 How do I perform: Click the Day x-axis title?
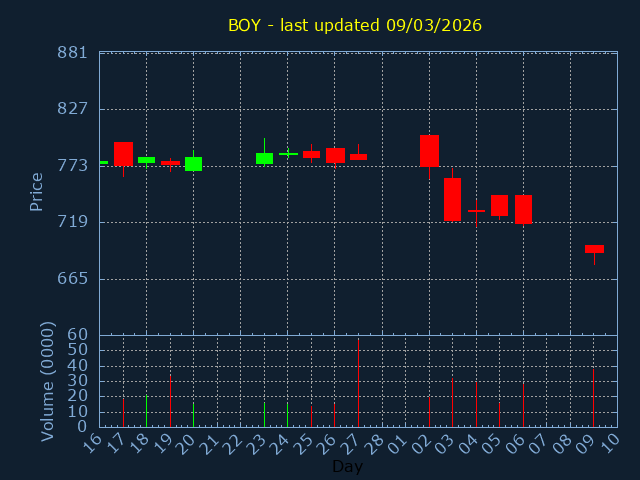tap(347, 466)
